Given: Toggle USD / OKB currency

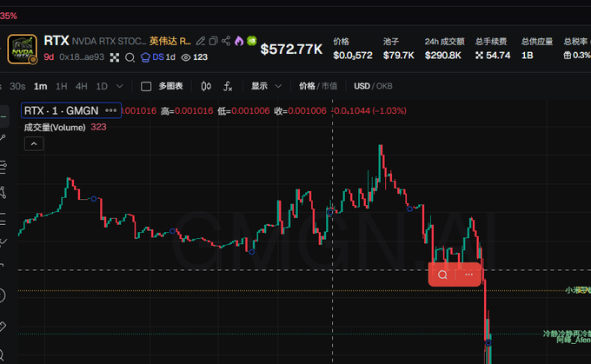Looking at the screenshot, I should click(373, 86).
